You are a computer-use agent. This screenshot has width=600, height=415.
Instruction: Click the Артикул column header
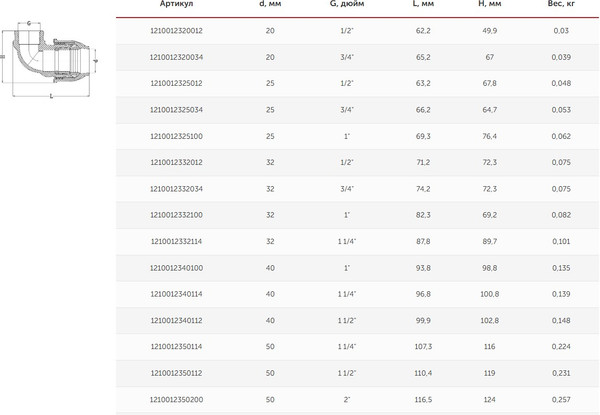(175, 5)
